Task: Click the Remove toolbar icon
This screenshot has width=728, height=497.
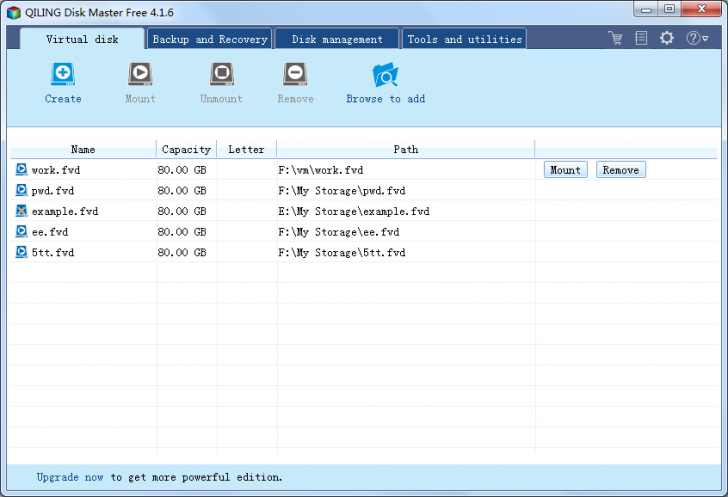Action: (295, 74)
